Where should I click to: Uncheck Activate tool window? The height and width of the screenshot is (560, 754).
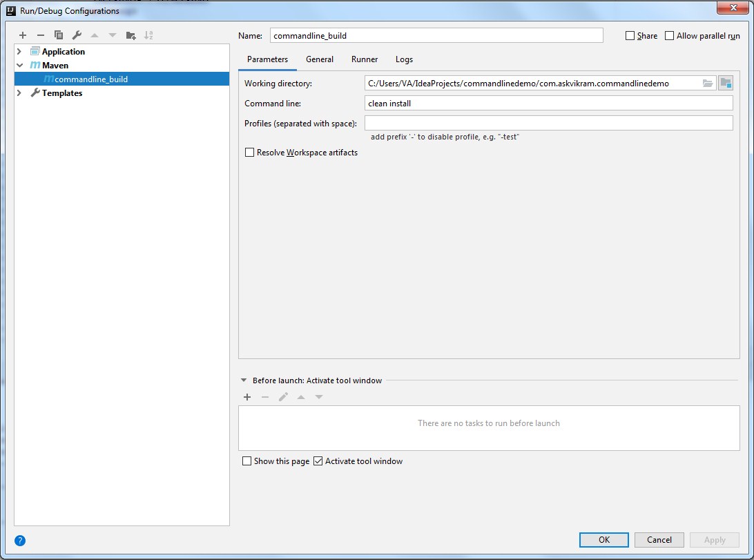click(x=318, y=461)
